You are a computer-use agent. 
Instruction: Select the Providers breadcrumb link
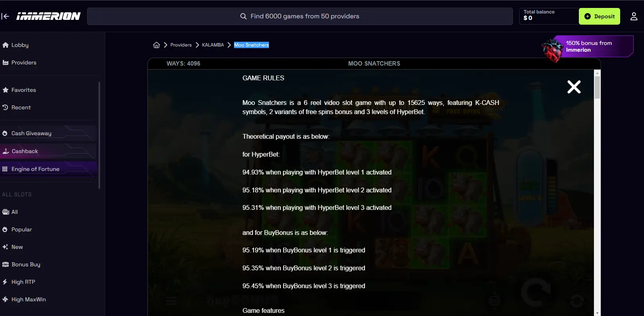181,45
